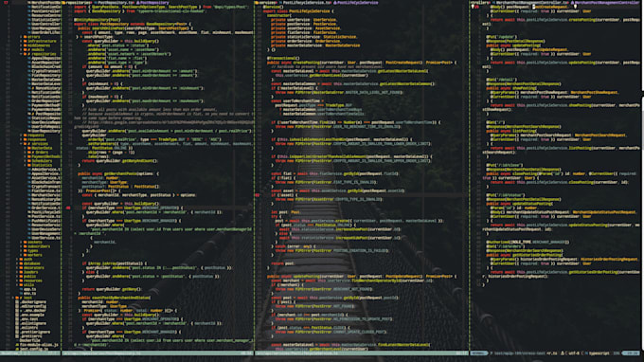Screen dimensions: 644x362
Task: Collapse the repositories folder
Action: pos(21,54)
